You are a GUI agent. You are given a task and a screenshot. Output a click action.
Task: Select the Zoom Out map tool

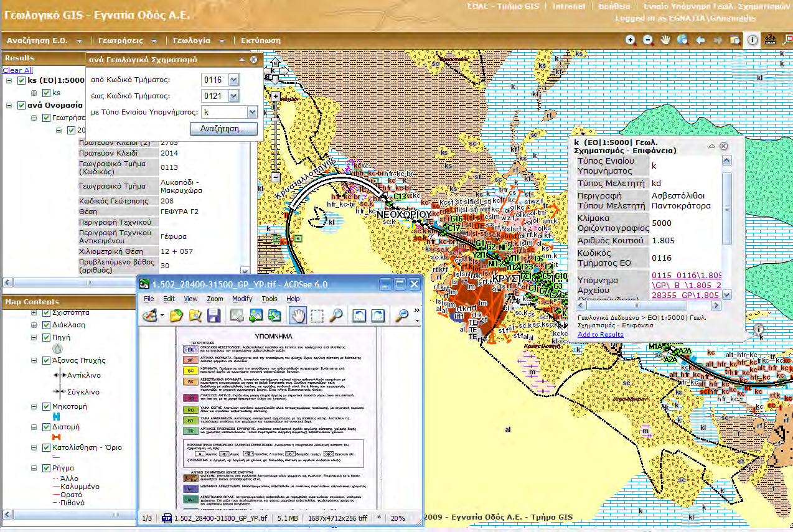[648, 40]
